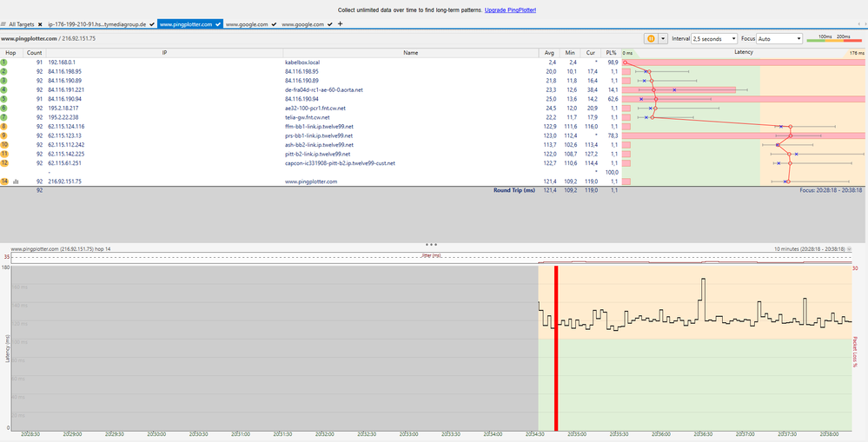Viewport: 868px width, 442px height.
Task: Click the hop 7 green circle icon
Action: point(3,117)
